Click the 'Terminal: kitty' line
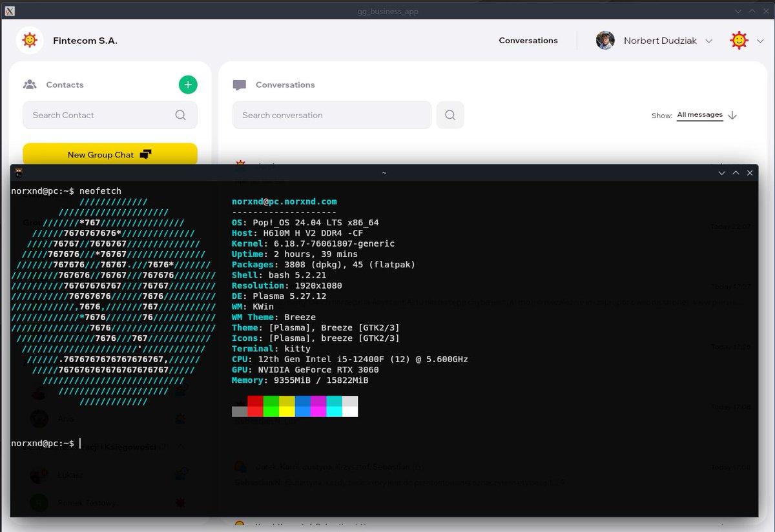 (x=271, y=349)
